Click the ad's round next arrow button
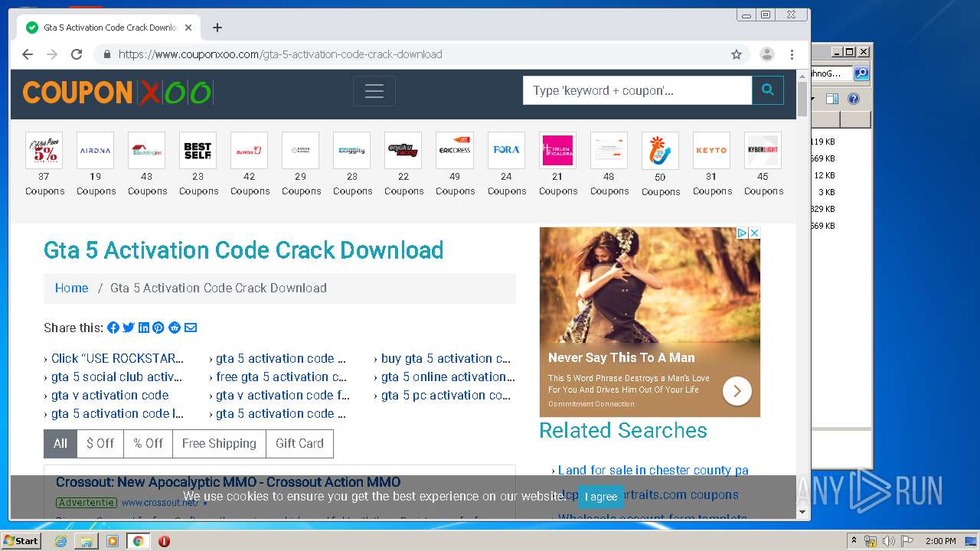This screenshot has width=980, height=551. 737,391
